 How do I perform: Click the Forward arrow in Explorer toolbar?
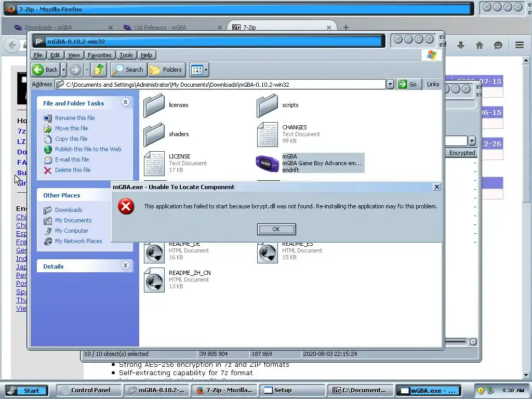[75, 70]
